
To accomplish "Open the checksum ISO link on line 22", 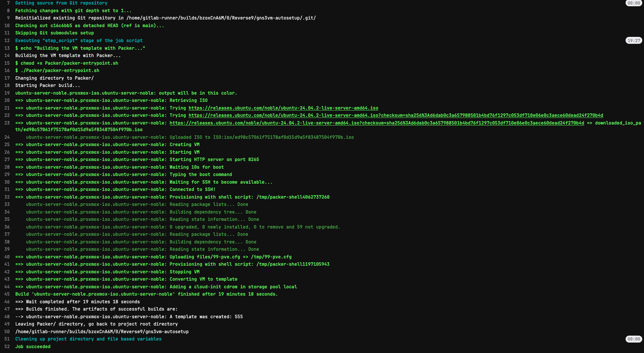I will (x=396, y=115).
